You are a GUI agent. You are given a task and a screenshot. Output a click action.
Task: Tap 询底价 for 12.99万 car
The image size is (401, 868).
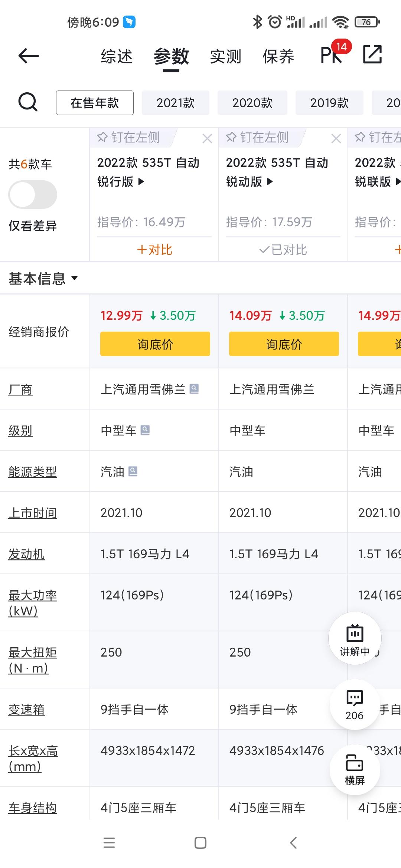(155, 344)
